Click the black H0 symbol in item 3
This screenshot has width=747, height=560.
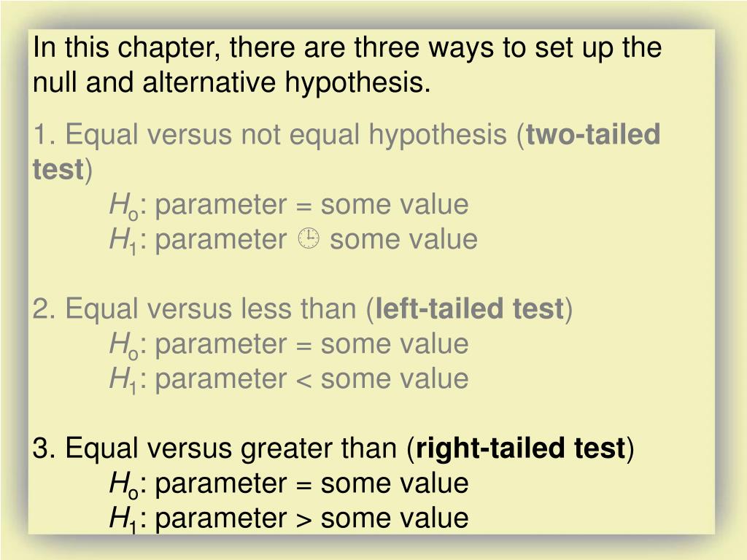[124, 485]
